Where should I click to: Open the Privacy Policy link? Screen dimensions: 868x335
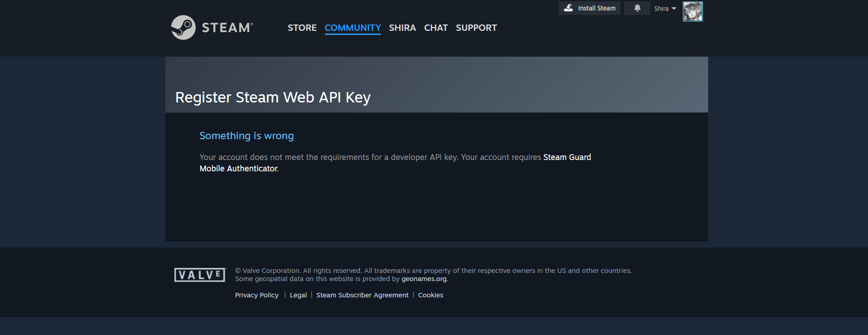pos(257,295)
